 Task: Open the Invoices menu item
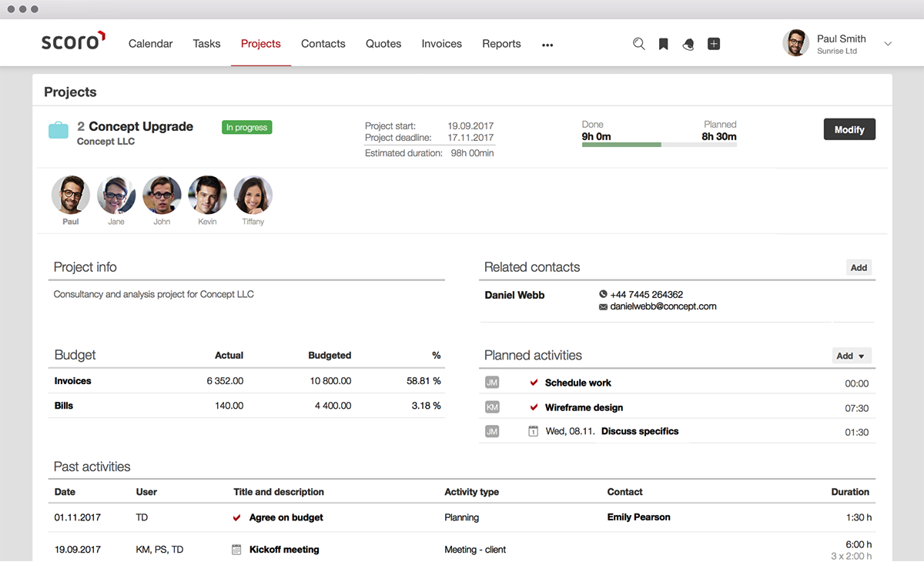pyautogui.click(x=441, y=44)
